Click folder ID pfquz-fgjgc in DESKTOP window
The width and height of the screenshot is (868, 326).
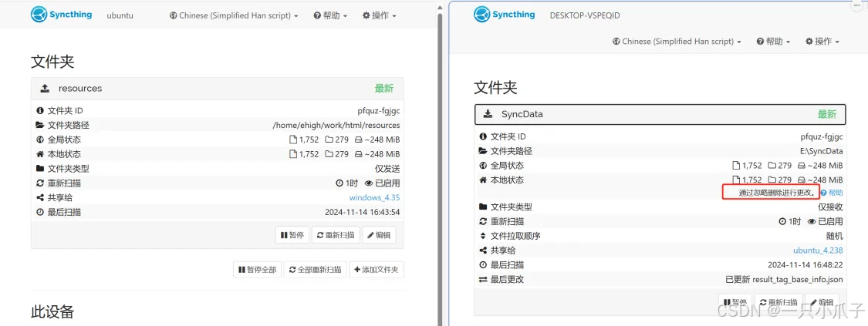822,136
